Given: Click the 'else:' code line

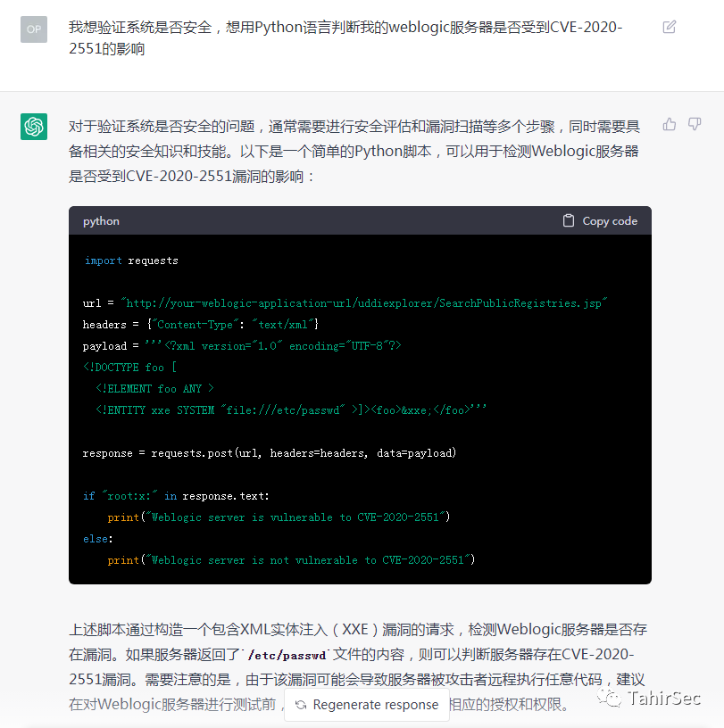Looking at the screenshot, I should 97,539.
